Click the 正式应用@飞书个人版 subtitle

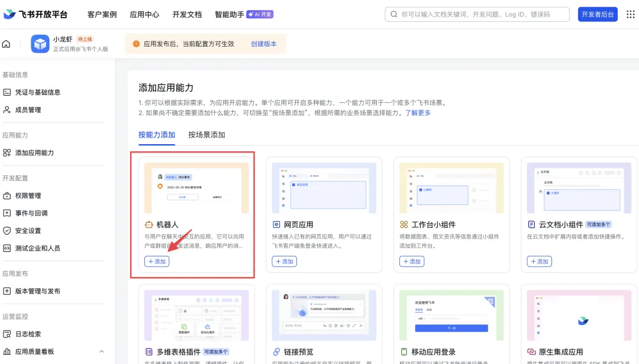pyautogui.click(x=80, y=49)
